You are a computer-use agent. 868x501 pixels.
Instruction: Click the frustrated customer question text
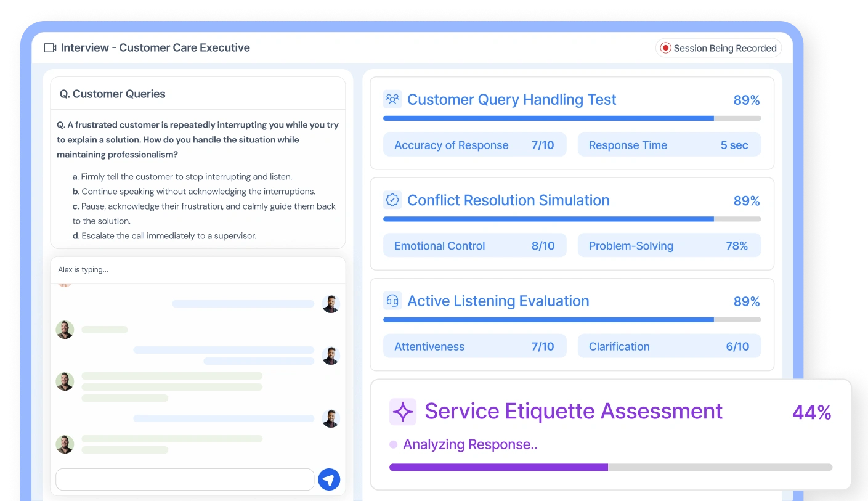[x=198, y=140]
